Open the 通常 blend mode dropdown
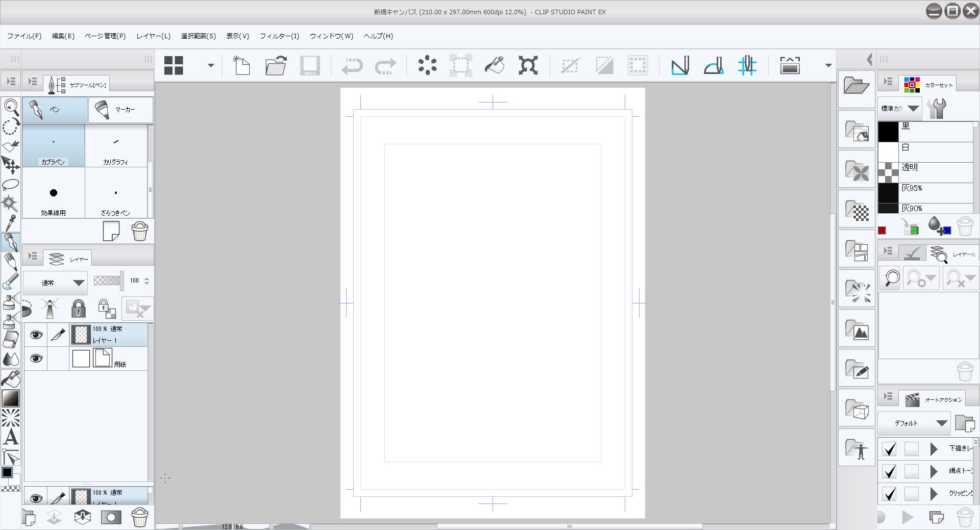The image size is (980, 530). 55,283
